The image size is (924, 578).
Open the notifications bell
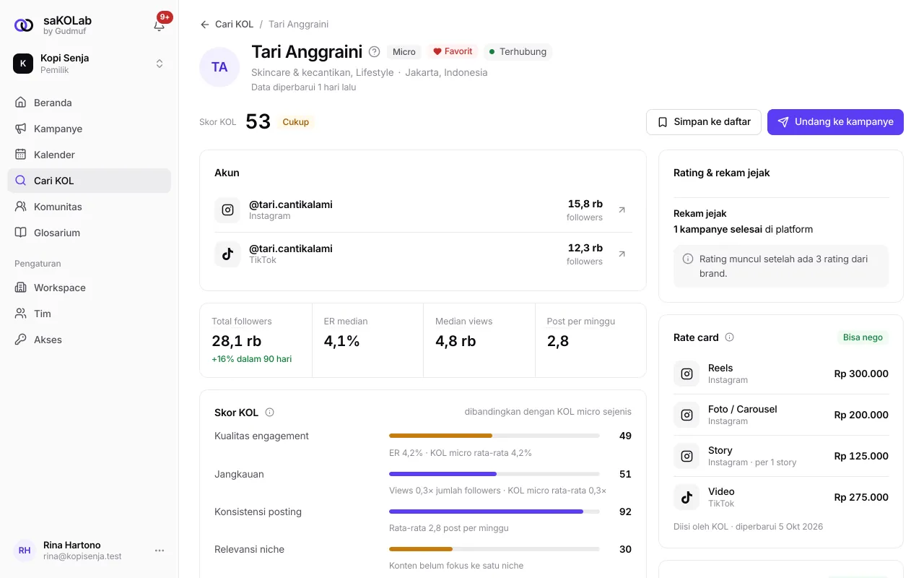[x=160, y=25]
